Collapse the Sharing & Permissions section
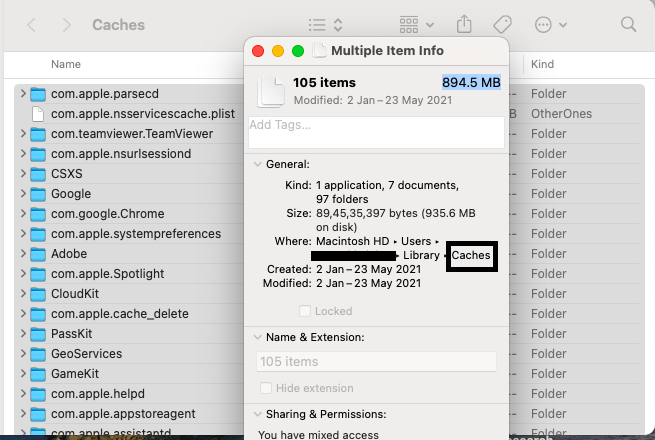Screen dimensions: 655x440 point(258,414)
